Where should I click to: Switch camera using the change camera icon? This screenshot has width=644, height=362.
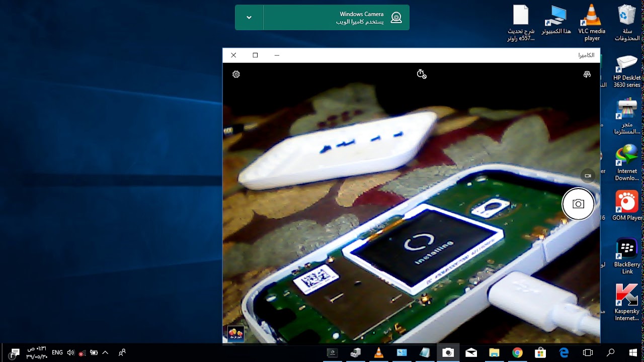(587, 74)
